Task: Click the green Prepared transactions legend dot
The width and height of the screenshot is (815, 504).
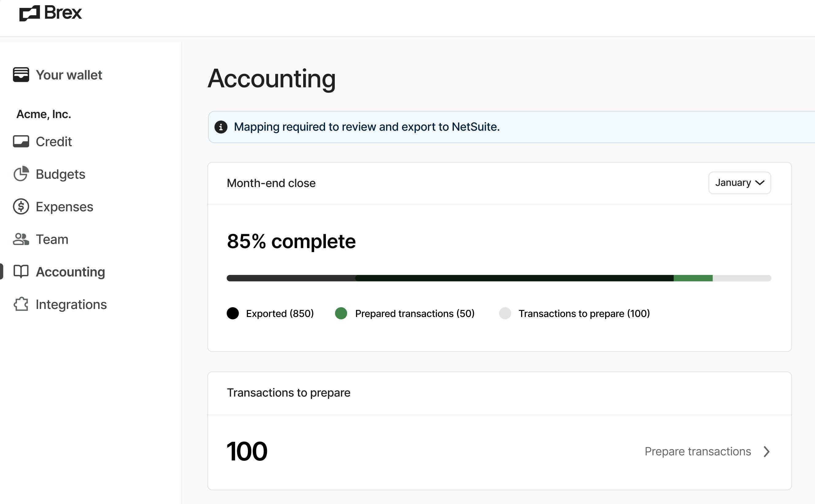Action: pos(341,313)
